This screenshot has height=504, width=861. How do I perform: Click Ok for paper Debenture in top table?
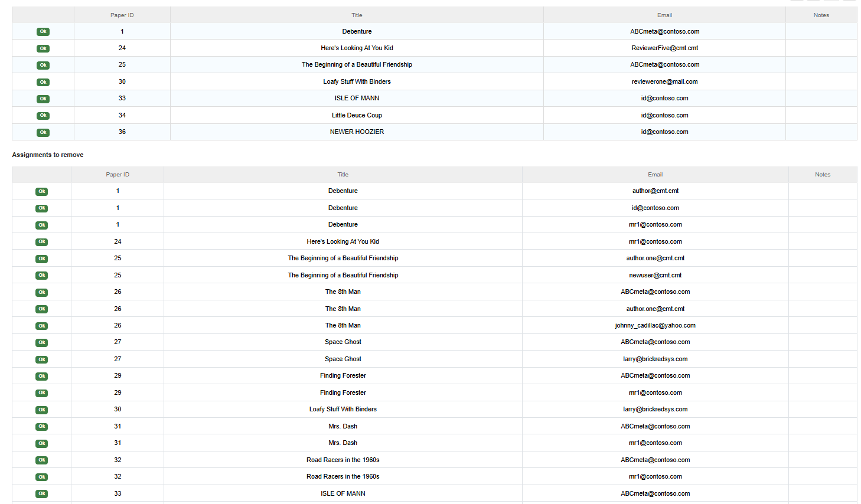tap(43, 31)
